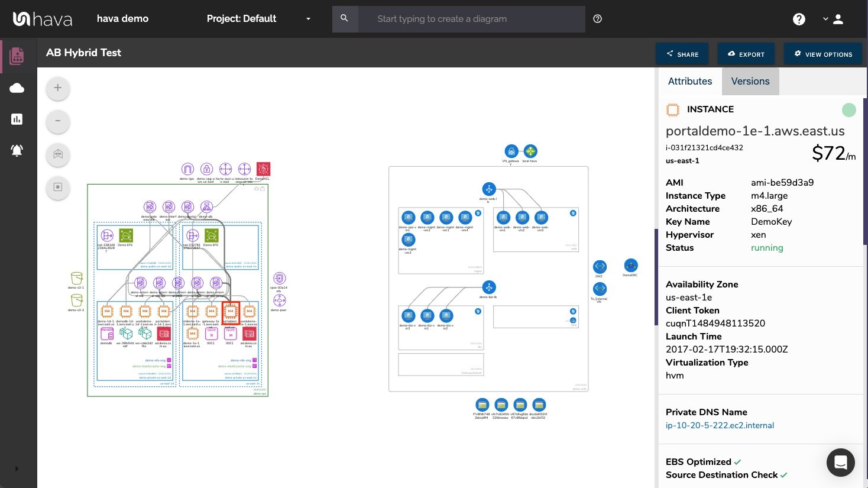The image size is (868, 488).
Task: Open the statistics chart icon in sidebar
Action: click(17, 119)
